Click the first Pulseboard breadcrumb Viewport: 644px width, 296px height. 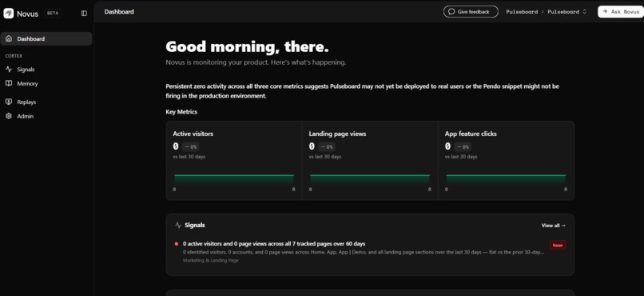coord(522,12)
